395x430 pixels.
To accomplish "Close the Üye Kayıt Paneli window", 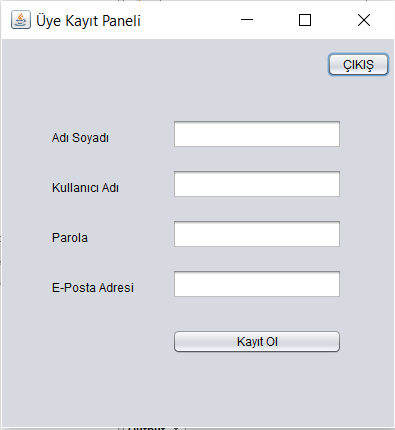I will click(364, 20).
